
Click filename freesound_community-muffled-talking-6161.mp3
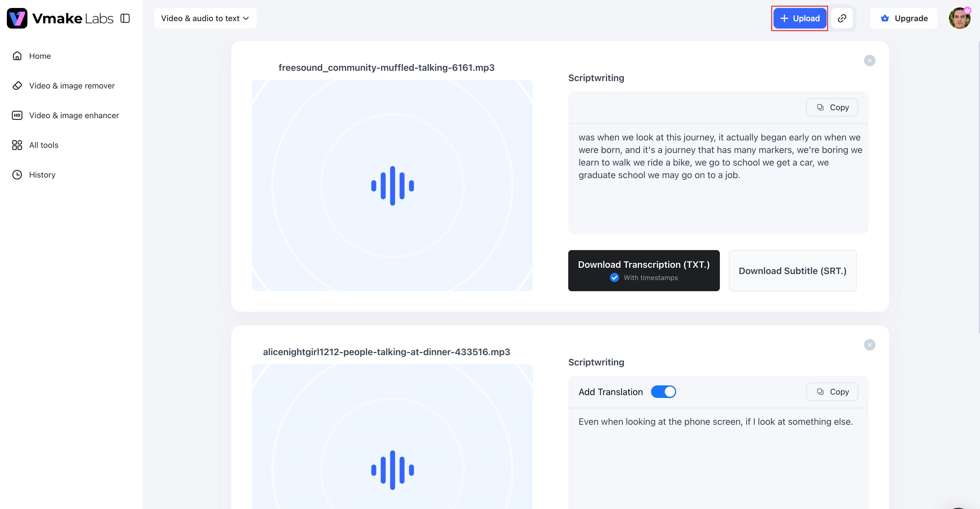[387, 67]
